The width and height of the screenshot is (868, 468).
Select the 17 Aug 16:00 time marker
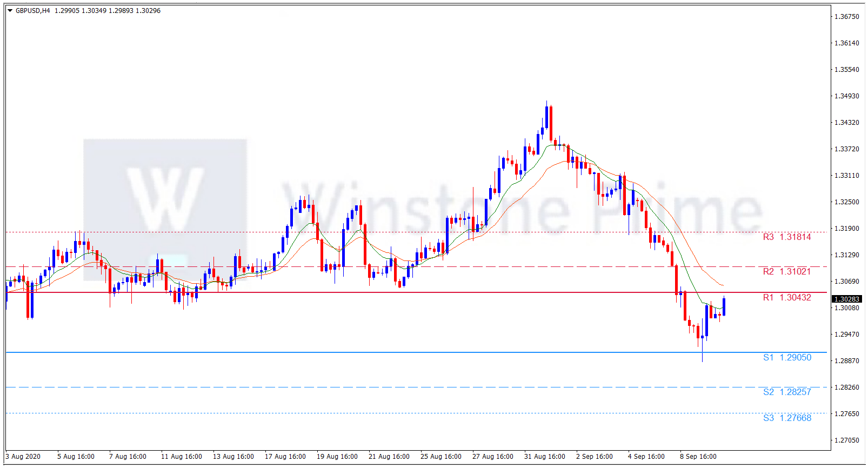click(x=285, y=457)
